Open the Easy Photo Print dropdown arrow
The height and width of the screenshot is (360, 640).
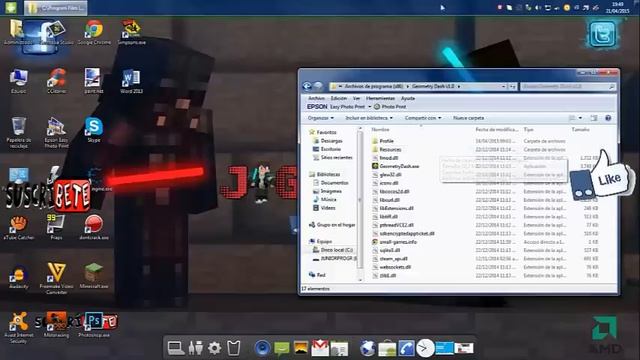click(369, 107)
